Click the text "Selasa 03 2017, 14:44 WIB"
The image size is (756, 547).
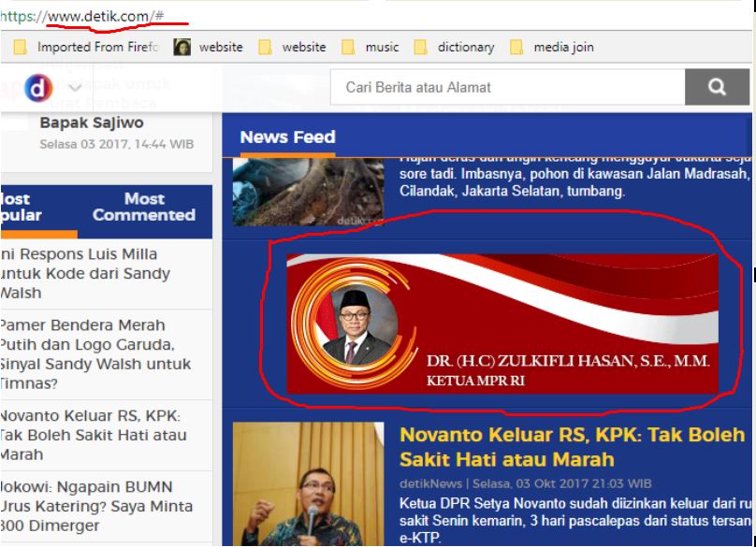tap(117, 144)
